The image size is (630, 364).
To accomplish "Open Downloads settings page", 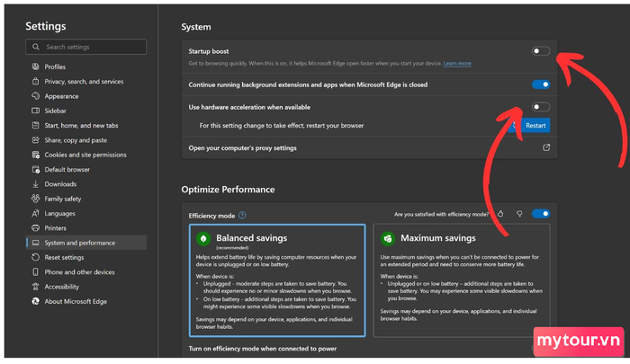I will point(86,184).
